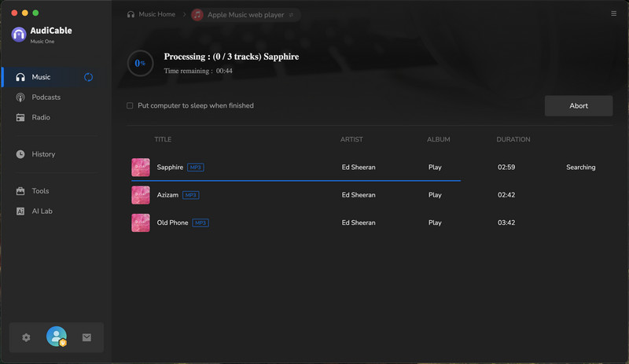Image resolution: width=629 pixels, height=364 pixels.
Task: Click the TITLE column header
Action: (x=163, y=139)
